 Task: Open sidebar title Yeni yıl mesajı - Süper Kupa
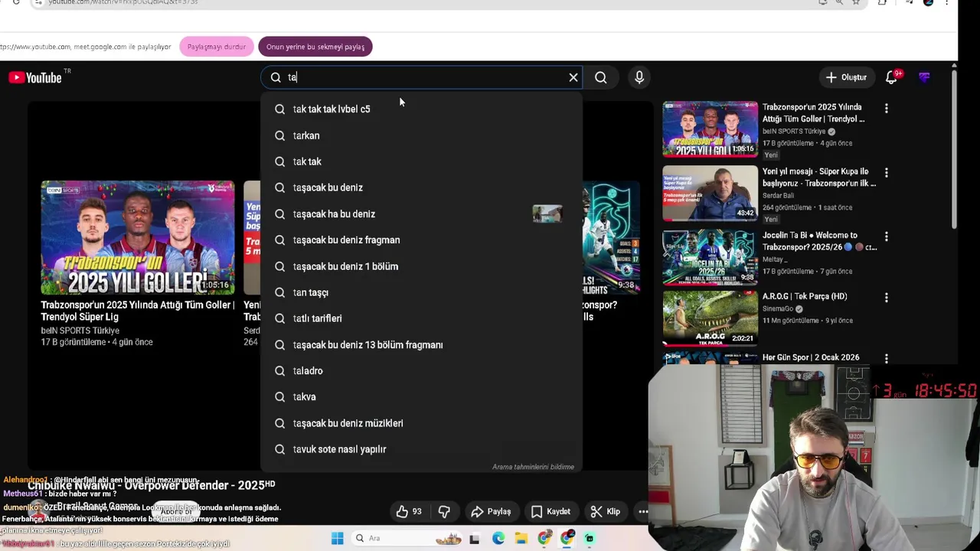(818, 178)
